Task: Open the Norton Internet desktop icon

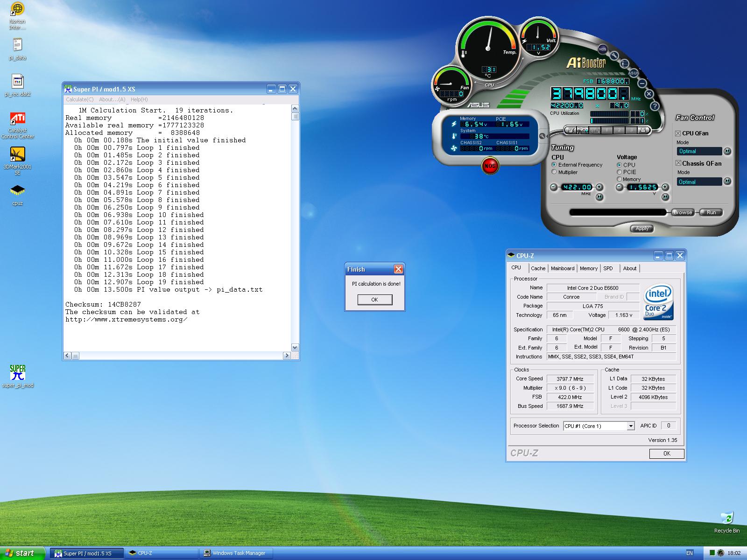Action: [17, 16]
